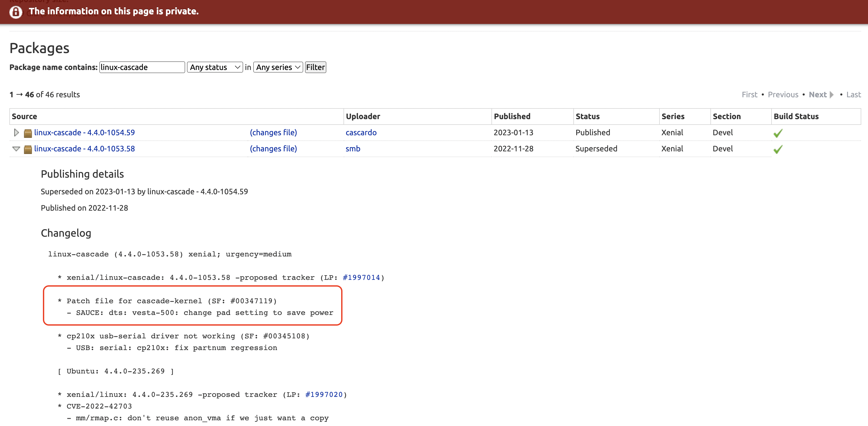Open uploader cascardo profile
This screenshot has width=868, height=426.
coord(361,132)
